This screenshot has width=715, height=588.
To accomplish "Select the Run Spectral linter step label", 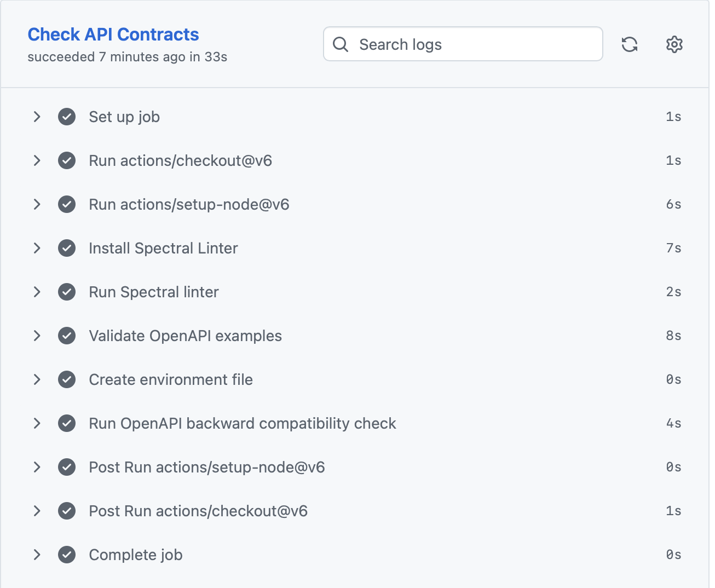I will click(x=153, y=292).
